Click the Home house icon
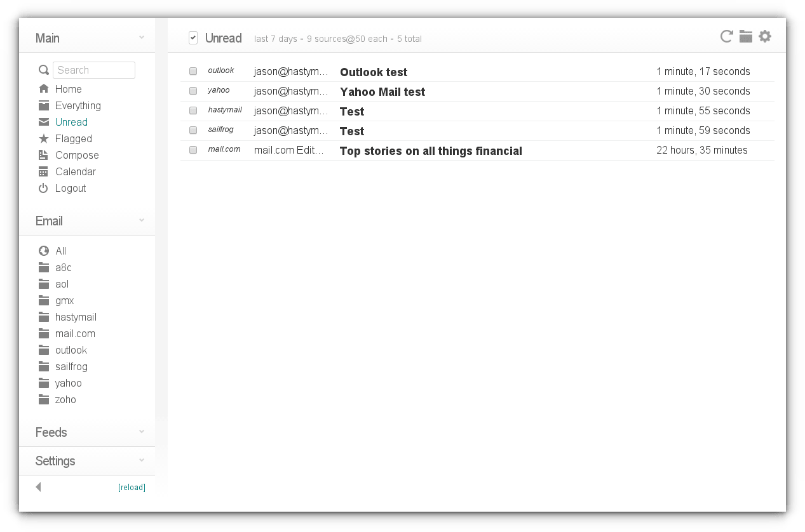 tap(43, 89)
